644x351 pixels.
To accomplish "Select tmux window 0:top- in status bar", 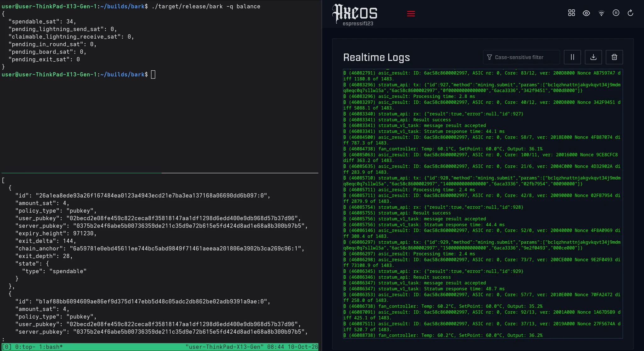I will [x=26, y=347].
